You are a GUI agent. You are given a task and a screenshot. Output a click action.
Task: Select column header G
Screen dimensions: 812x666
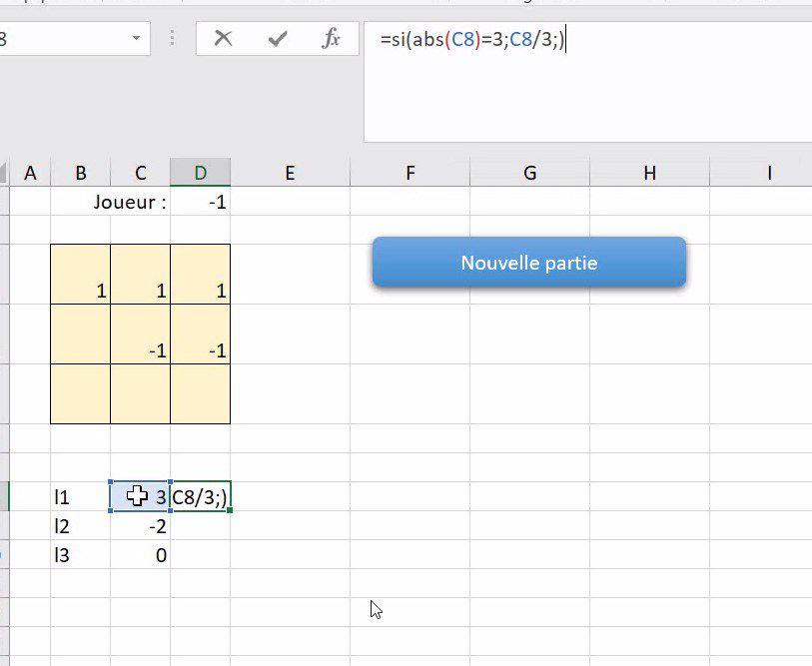tap(528, 172)
